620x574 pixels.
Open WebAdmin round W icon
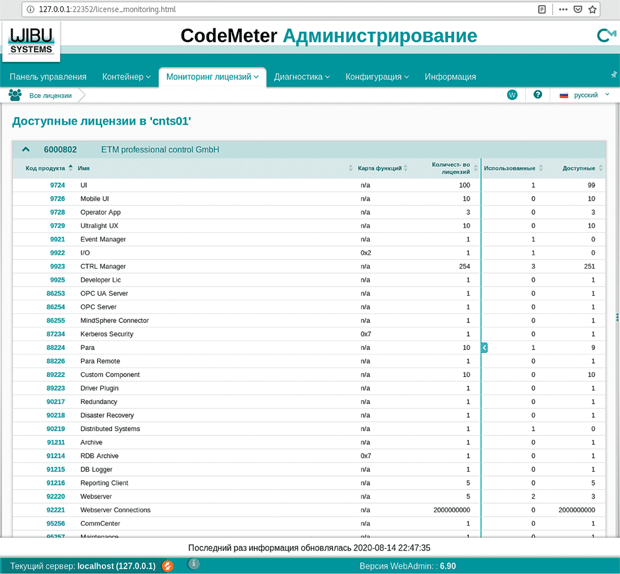pyautogui.click(x=512, y=95)
